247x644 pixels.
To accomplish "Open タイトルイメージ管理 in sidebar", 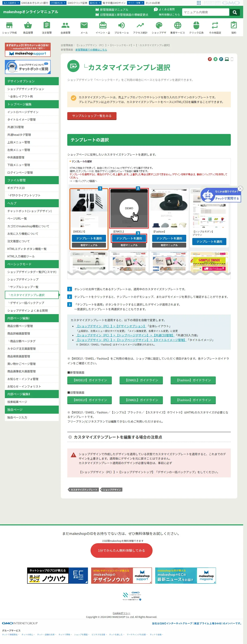I will click(32, 119).
